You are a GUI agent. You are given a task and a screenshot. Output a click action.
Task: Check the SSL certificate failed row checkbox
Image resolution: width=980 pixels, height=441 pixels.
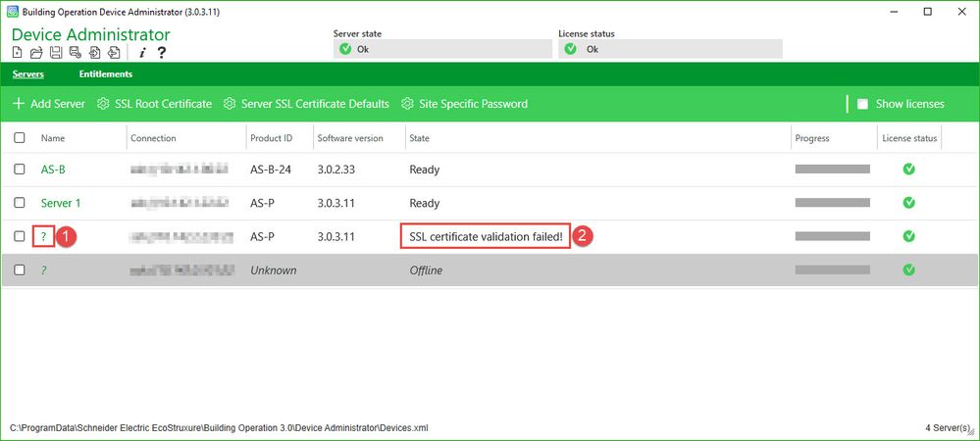pos(20,236)
